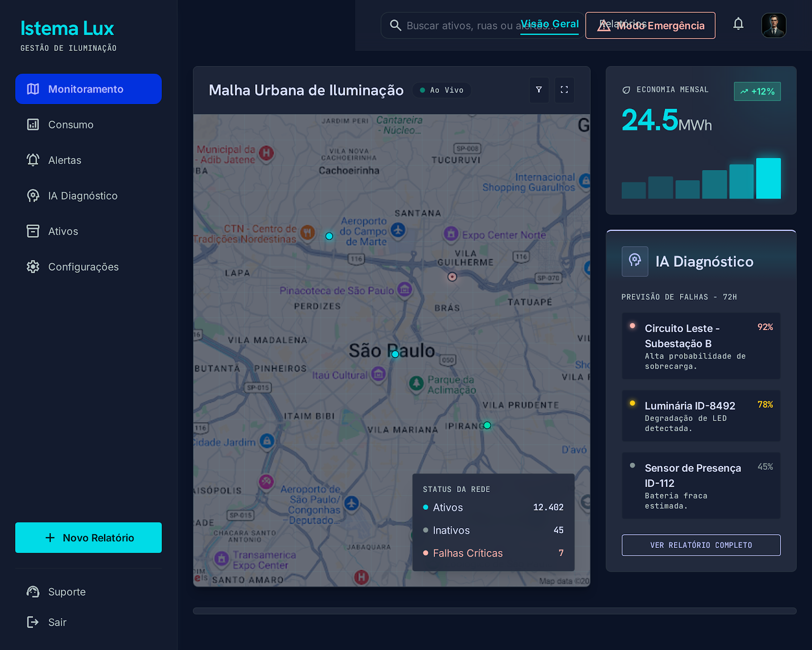Image resolution: width=812 pixels, height=650 pixels.
Task: Click the Itaú Cultural map pin
Action: [x=378, y=375]
